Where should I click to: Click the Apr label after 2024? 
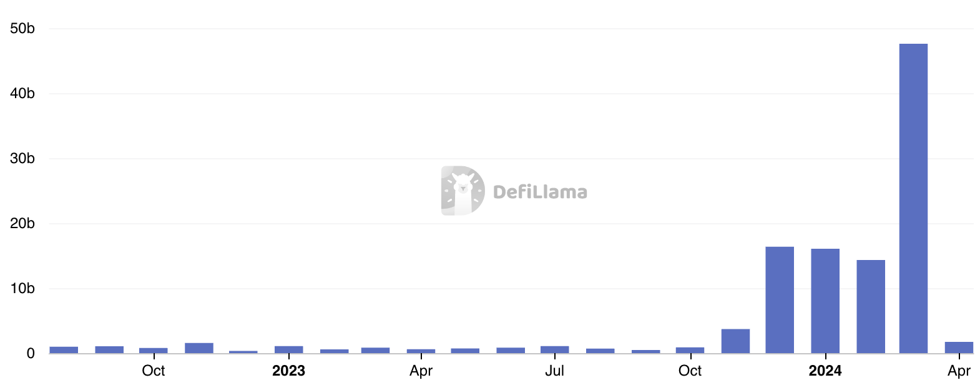[959, 371]
